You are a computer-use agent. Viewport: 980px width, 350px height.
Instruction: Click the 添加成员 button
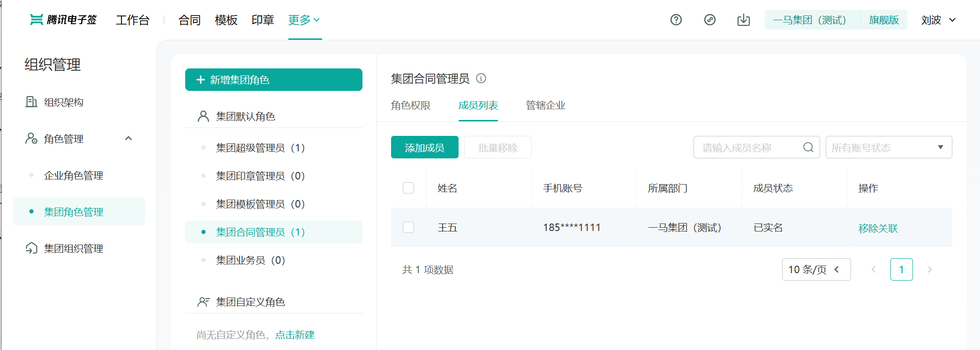[424, 148]
